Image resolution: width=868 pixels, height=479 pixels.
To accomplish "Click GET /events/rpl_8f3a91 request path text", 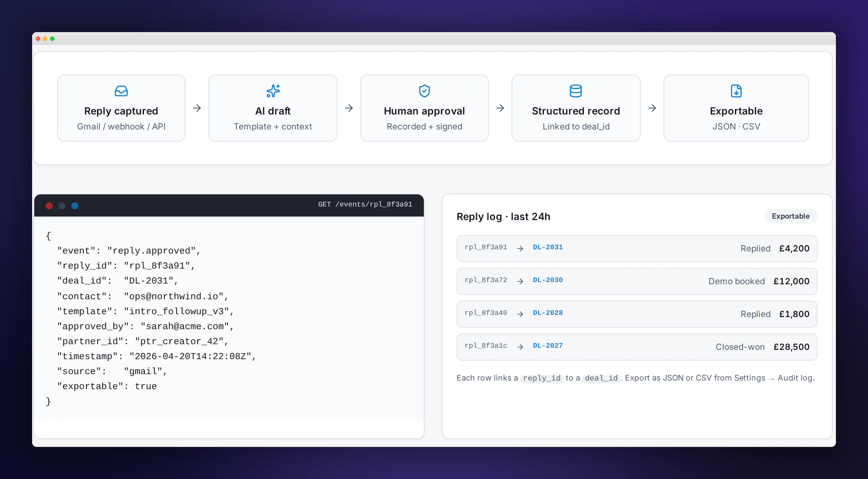I will pos(365,204).
